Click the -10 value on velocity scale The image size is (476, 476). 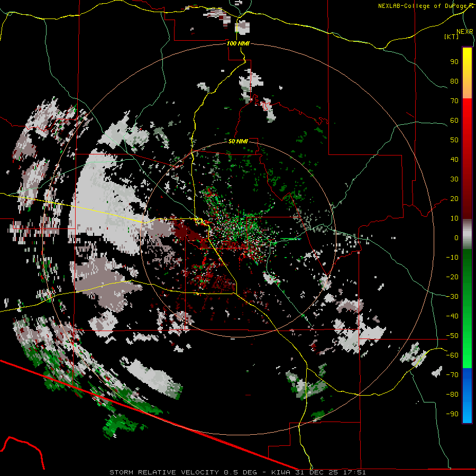tap(452, 258)
